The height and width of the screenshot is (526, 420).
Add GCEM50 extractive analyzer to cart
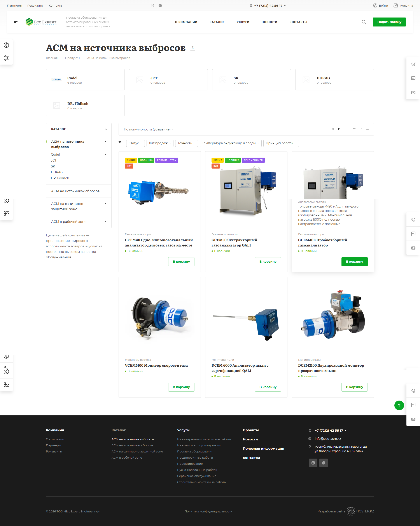pos(268,262)
